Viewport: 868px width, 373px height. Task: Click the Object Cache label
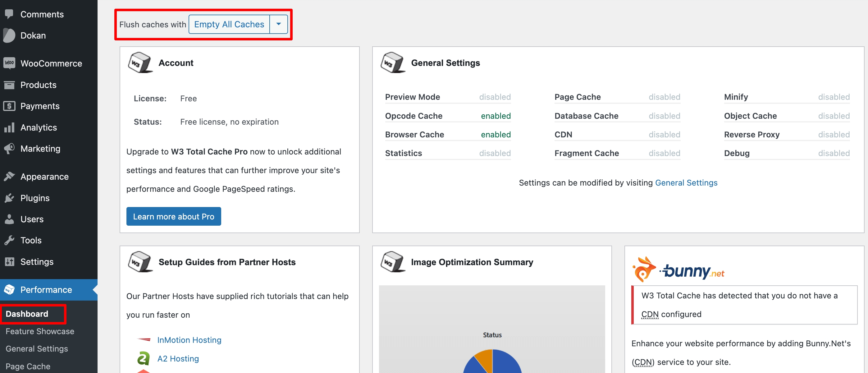(x=750, y=116)
